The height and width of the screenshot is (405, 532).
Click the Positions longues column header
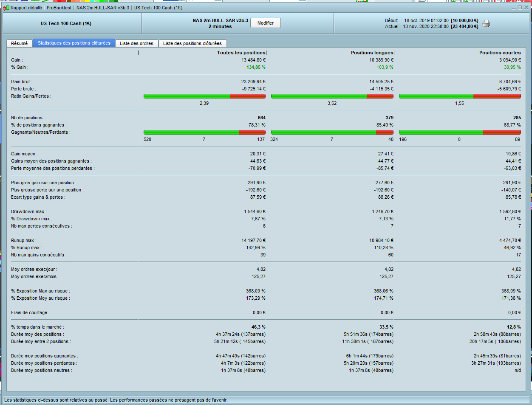click(x=372, y=53)
